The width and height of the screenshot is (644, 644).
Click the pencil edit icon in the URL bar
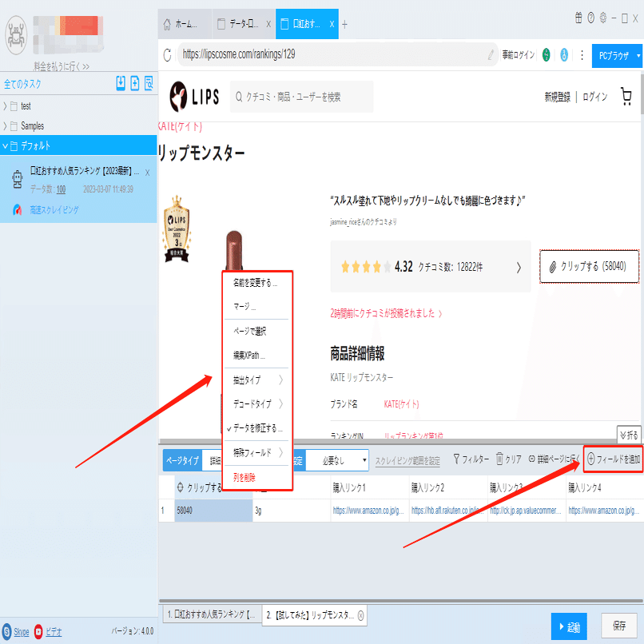[x=491, y=54]
